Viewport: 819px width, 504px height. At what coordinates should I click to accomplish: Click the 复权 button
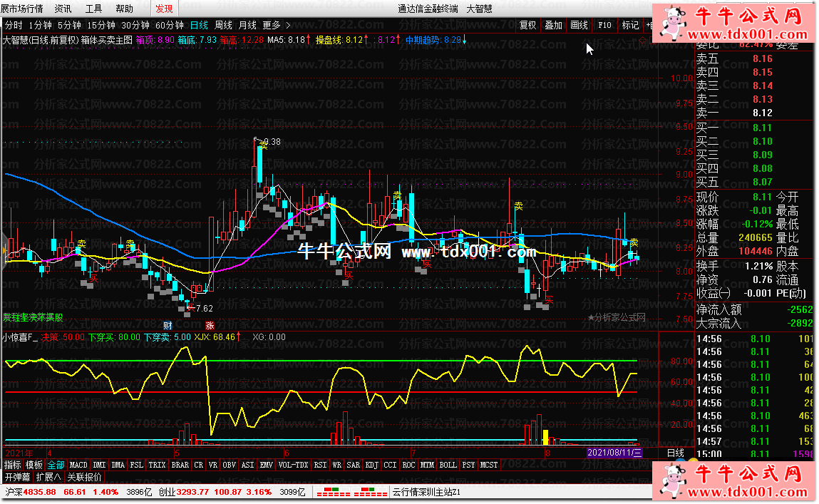pyautogui.click(x=527, y=25)
